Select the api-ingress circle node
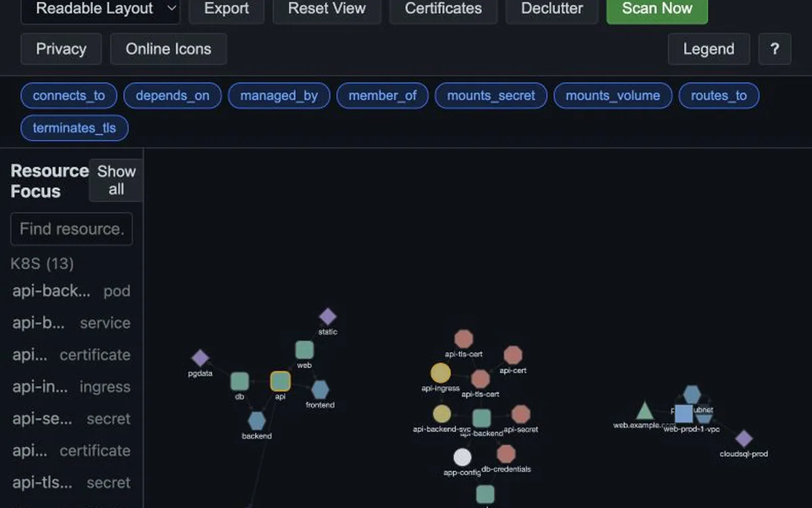Screen dimensions: 812x508 [x=441, y=373]
